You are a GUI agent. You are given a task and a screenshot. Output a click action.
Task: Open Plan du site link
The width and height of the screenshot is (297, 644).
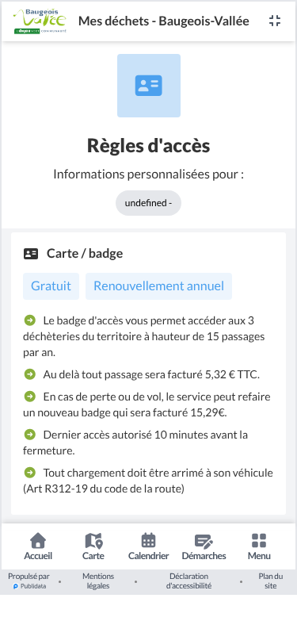(270, 581)
